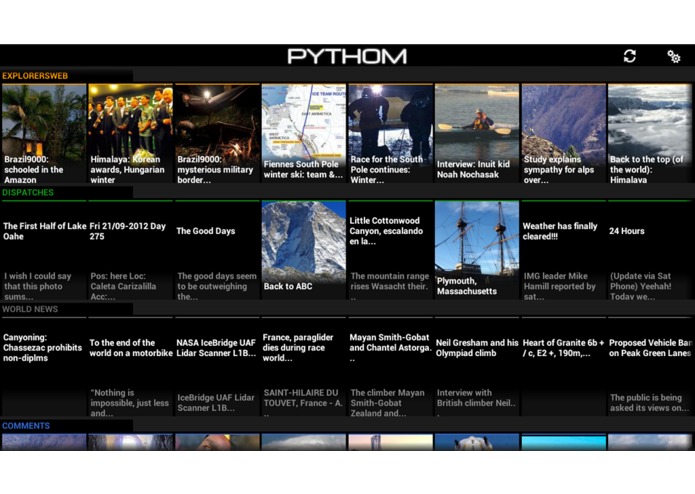The height and width of the screenshot is (494, 695).
Task: Open 'Proposed Vehicle Ban on Peak Green Lanes'
Action: pos(650,367)
